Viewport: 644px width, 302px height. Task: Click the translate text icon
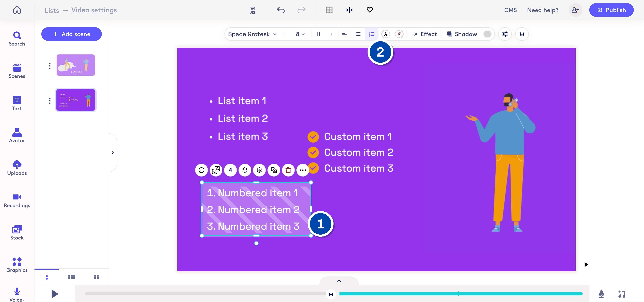pos(216,170)
